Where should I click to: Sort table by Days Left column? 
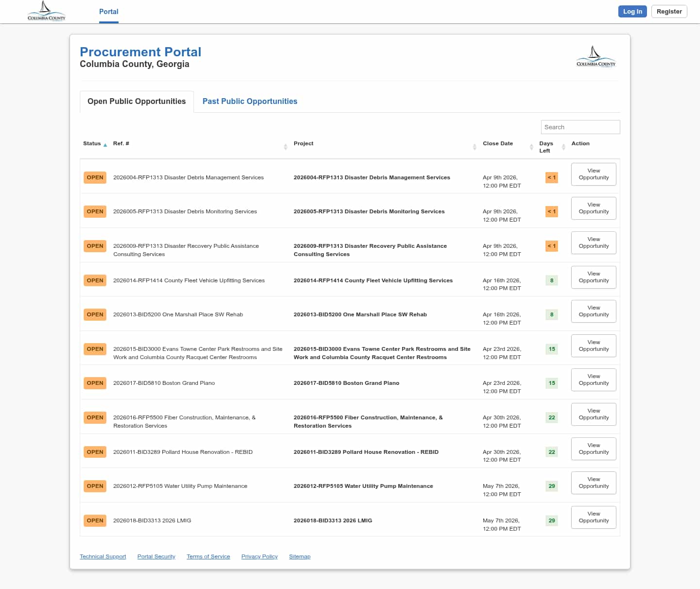point(563,147)
